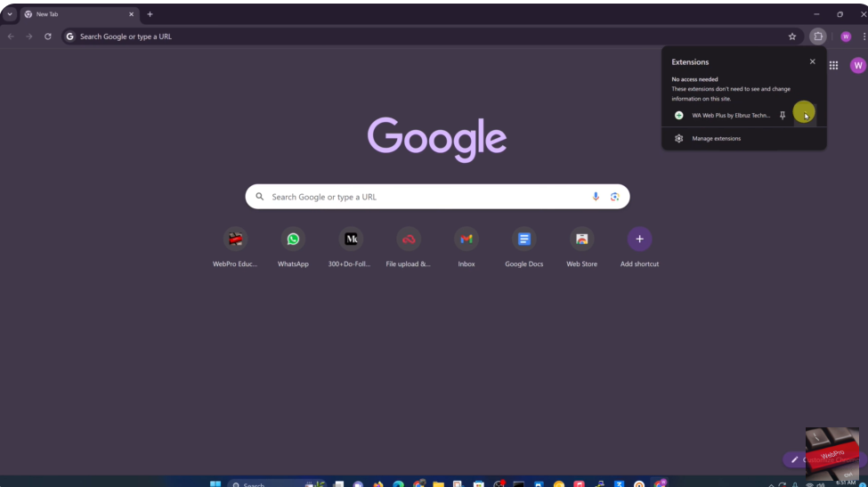Open Manage extensions

point(744,138)
